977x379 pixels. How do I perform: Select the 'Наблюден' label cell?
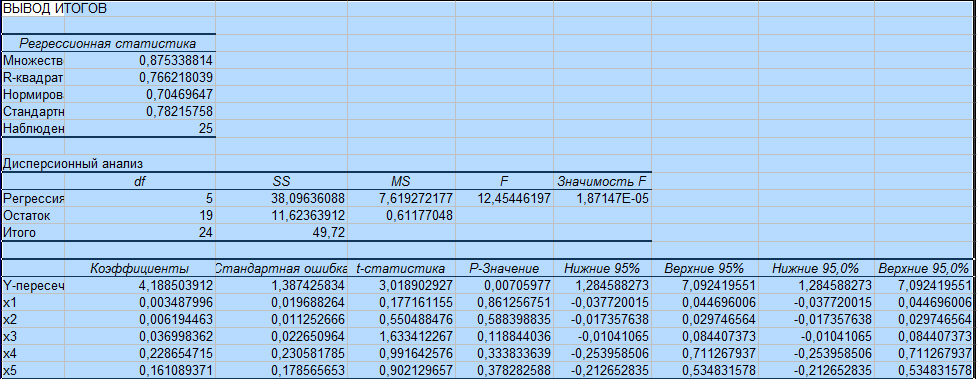33,129
